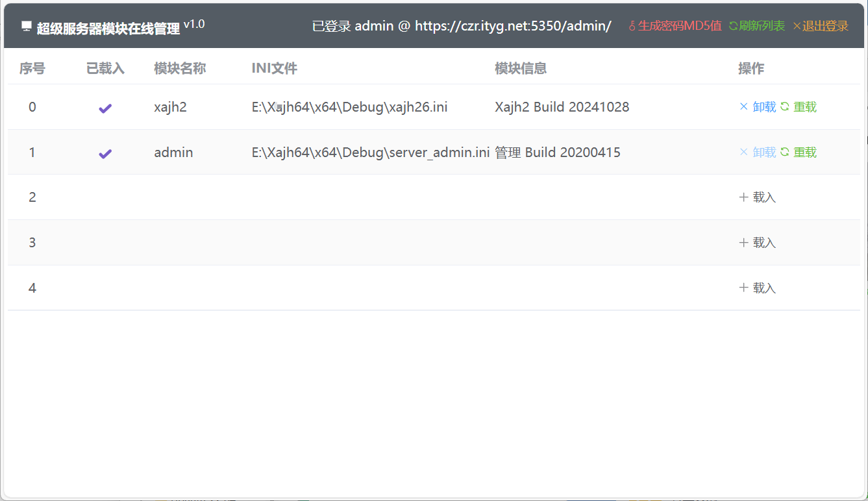Click the loaded checkmark for xajh2

(x=105, y=108)
